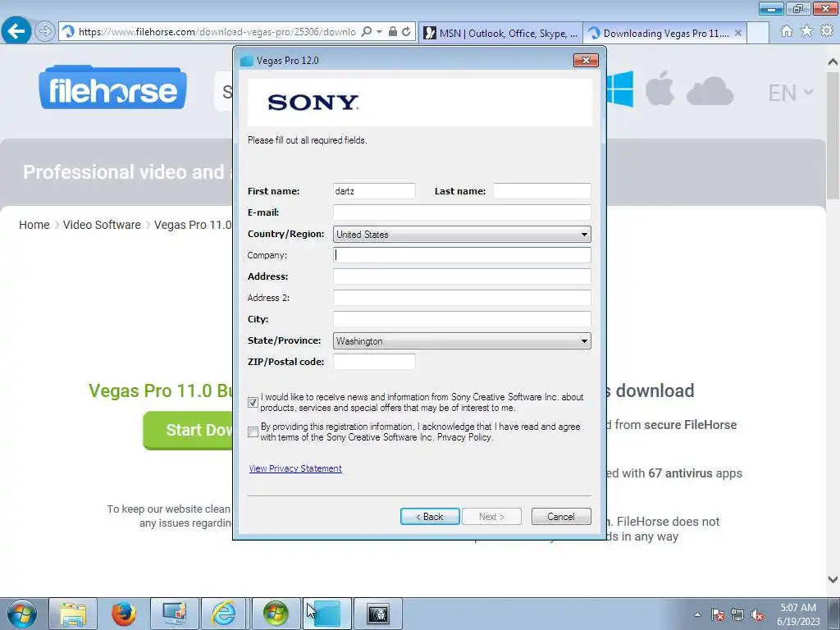Click the page scrollbar down arrow

(x=833, y=579)
